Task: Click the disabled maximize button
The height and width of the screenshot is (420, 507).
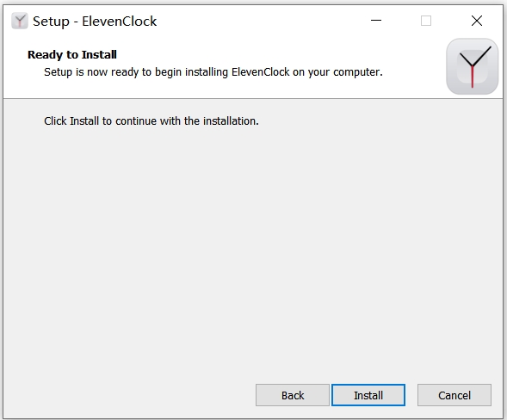Action: (x=426, y=21)
